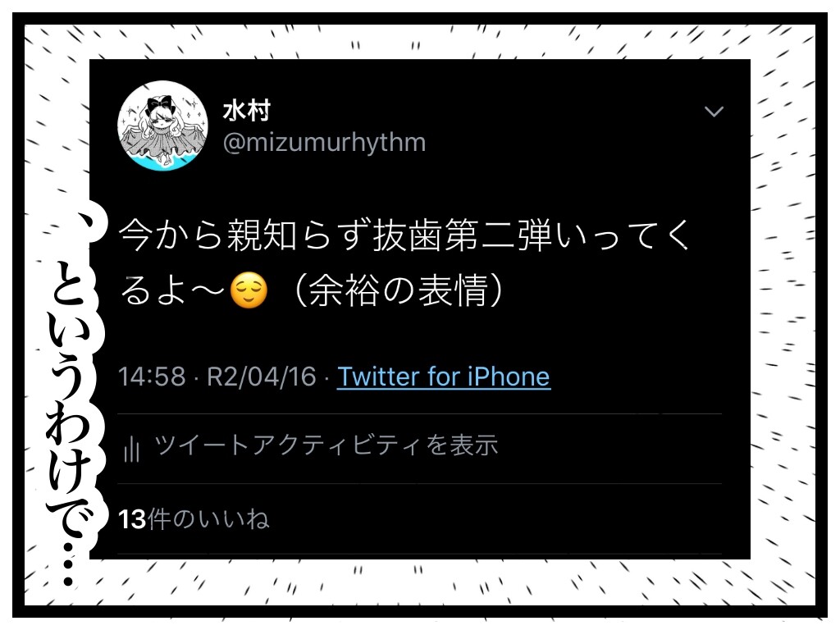This screenshot has height=630, width=840.
Task: Open the @mizumurhythm handle
Action: point(324,143)
